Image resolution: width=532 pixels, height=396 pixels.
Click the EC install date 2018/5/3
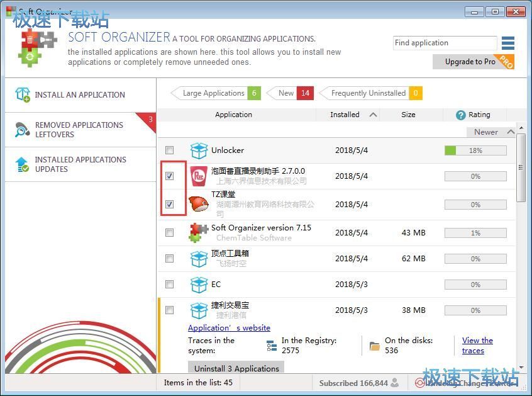[351, 285]
